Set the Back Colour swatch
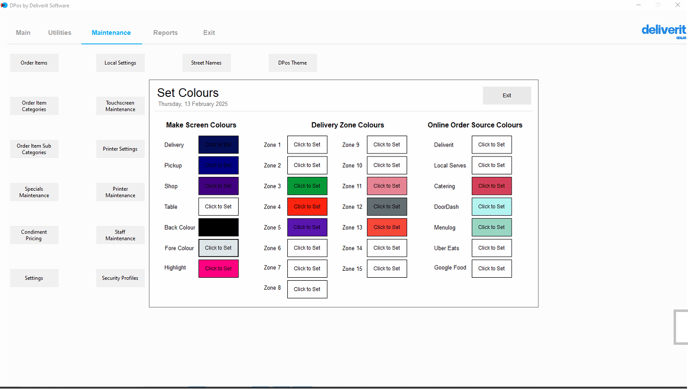Screen dimensions: 688x389 (219, 227)
